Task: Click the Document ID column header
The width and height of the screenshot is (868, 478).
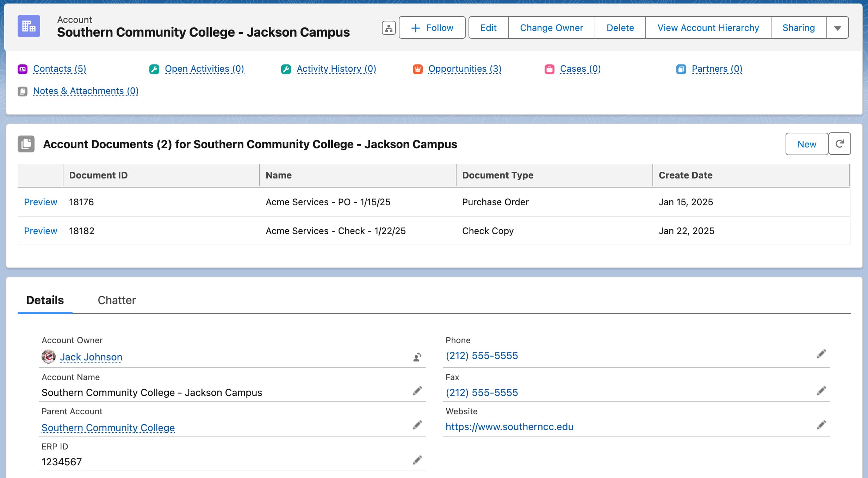Action: coord(161,175)
